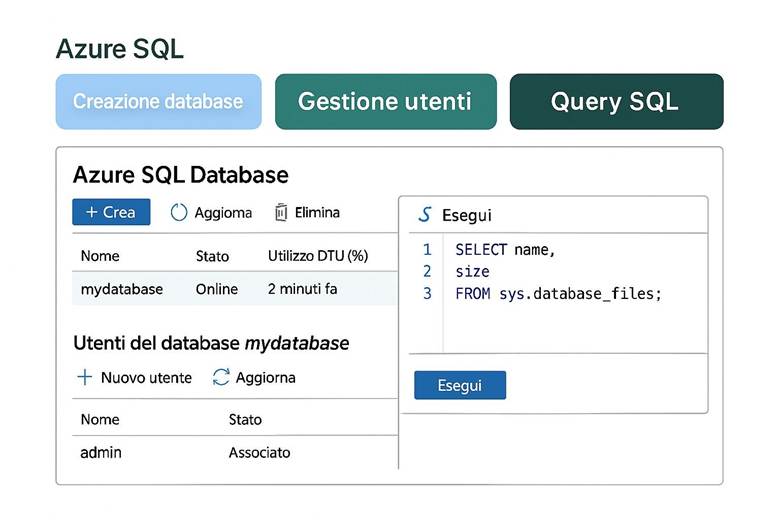The height and width of the screenshot is (520, 780).
Task: Click line number 2 in query editor
Action: click(427, 271)
